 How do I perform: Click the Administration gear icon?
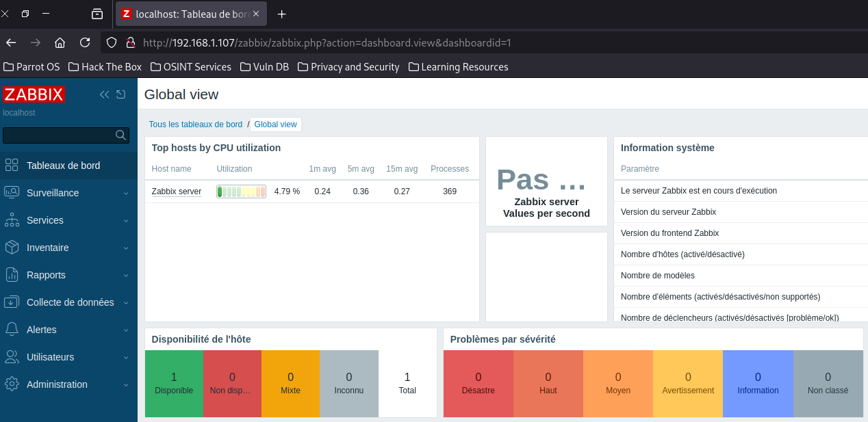click(x=12, y=384)
